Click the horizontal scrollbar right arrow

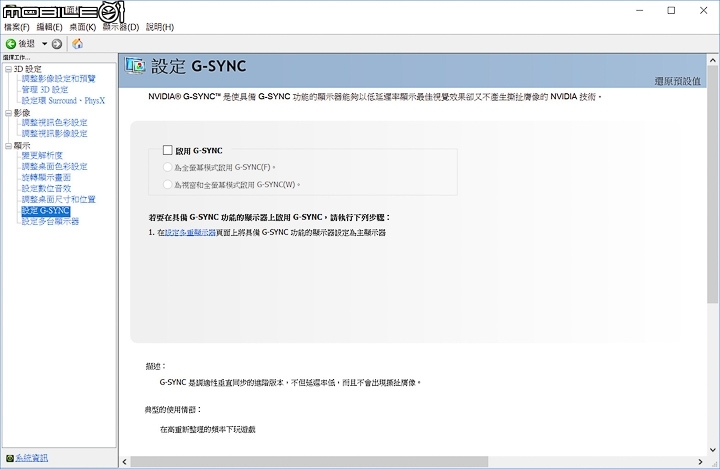coord(700,462)
